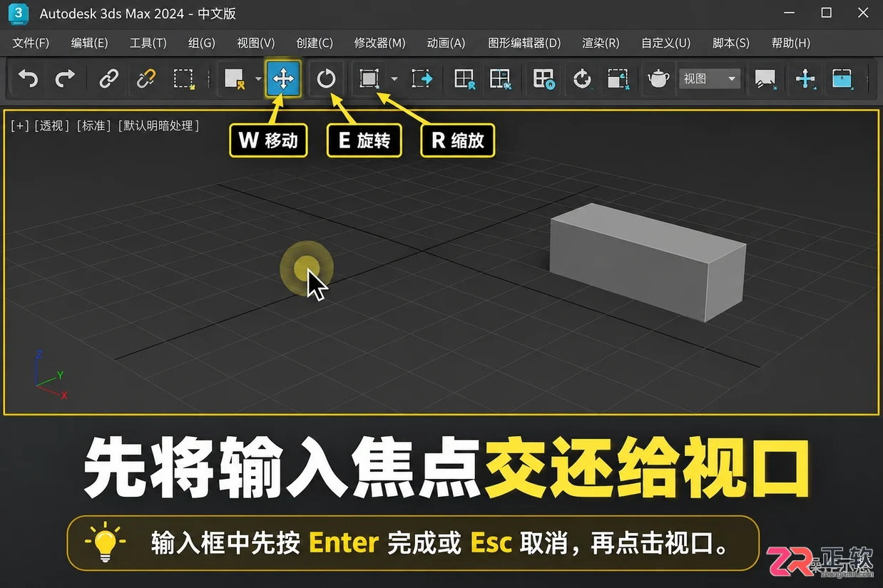Click the blue cross-arrows icon
The width and height of the screenshot is (883, 588).
pyautogui.click(x=805, y=78)
